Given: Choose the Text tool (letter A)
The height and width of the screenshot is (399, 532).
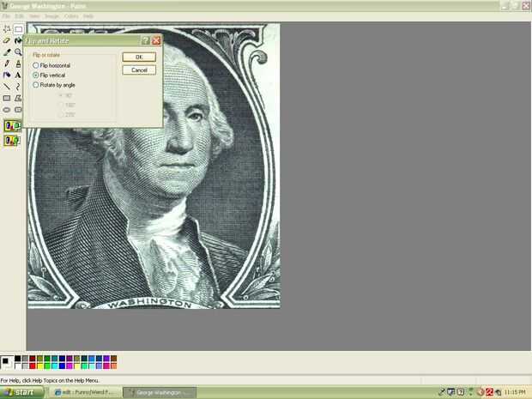Looking at the screenshot, I should pyautogui.click(x=18, y=75).
